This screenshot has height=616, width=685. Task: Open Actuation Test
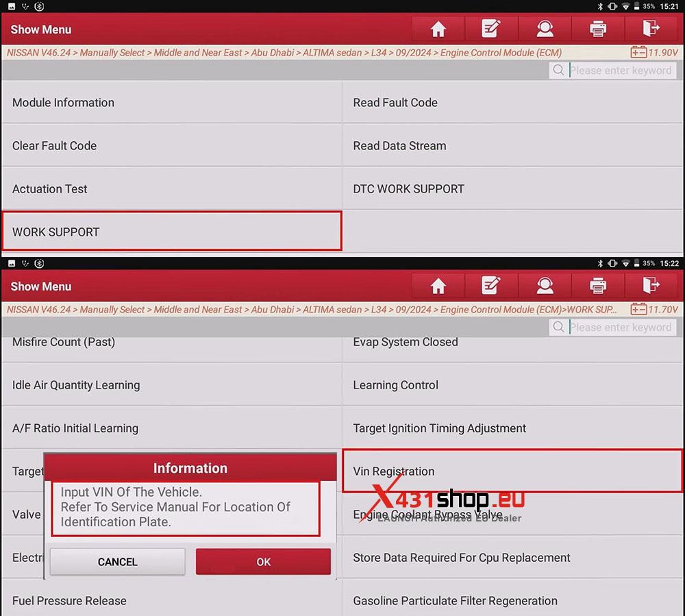172,188
